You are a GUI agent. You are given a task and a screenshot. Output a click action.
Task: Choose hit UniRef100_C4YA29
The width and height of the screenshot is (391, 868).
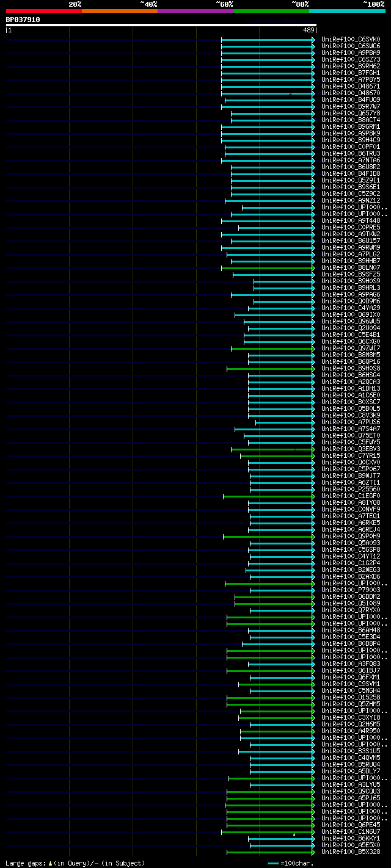[x=351, y=308]
